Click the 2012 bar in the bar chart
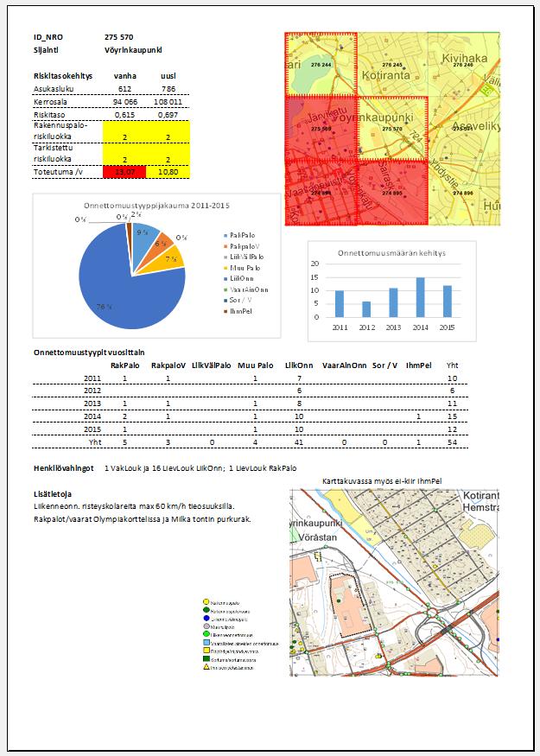Viewport: 540px width, 756px height. tap(366, 309)
